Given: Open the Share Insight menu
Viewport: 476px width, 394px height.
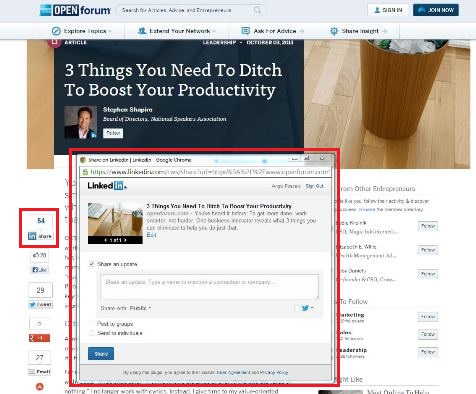Looking at the screenshot, I should click(358, 31).
